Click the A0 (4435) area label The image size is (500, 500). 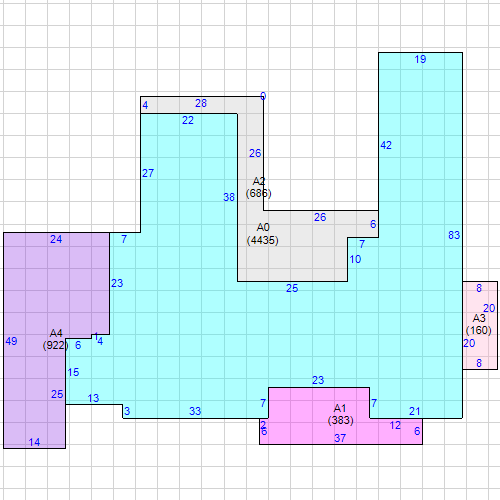pos(263,234)
